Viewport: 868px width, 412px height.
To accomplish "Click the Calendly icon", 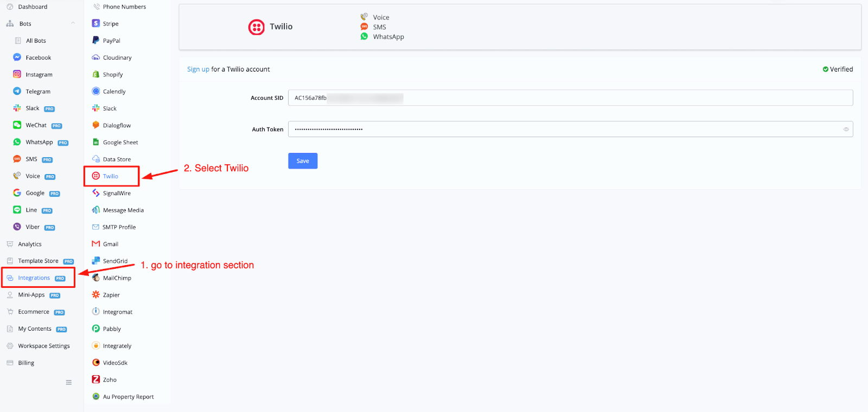I will 96,91.
